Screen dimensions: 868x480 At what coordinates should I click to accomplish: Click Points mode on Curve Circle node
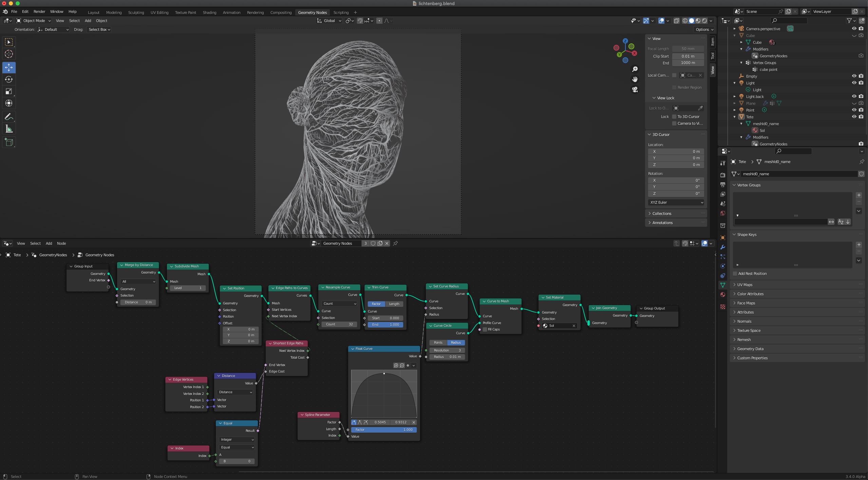(438, 343)
